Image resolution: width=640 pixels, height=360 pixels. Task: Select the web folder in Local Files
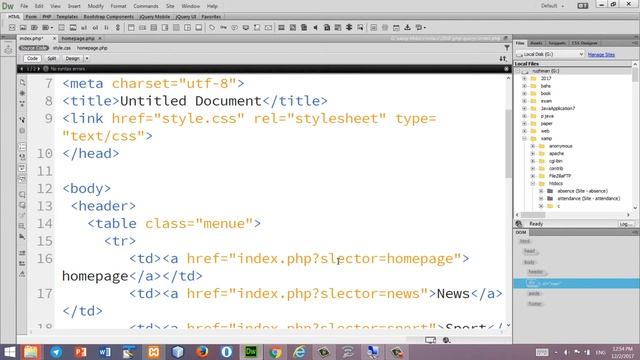pos(545,131)
